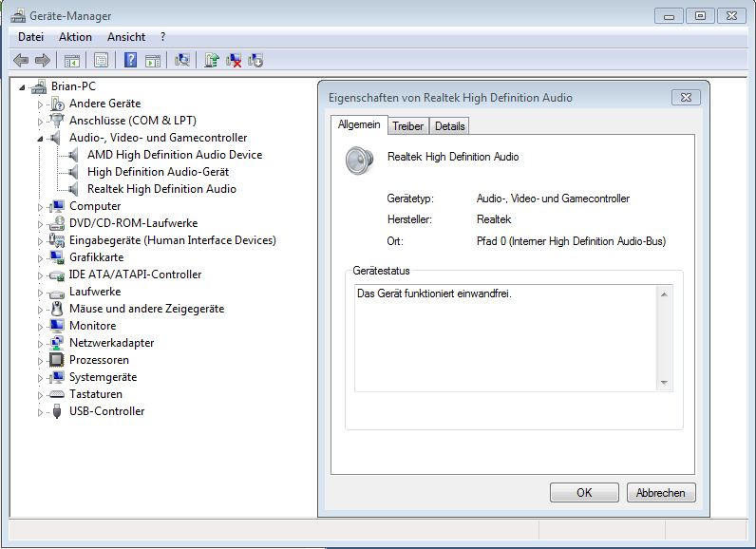This screenshot has width=756, height=549.
Task: Open the Ansicht menu
Action: [126, 37]
